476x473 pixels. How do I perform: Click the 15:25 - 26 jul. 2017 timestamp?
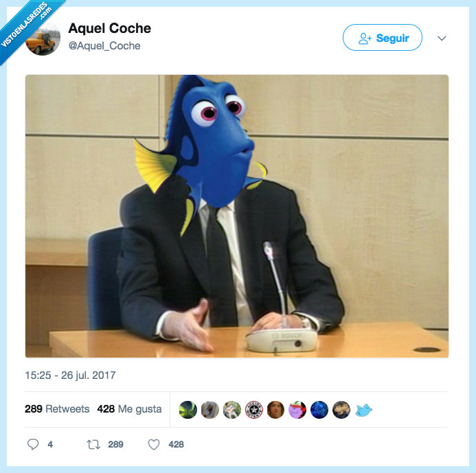tap(70, 376)
